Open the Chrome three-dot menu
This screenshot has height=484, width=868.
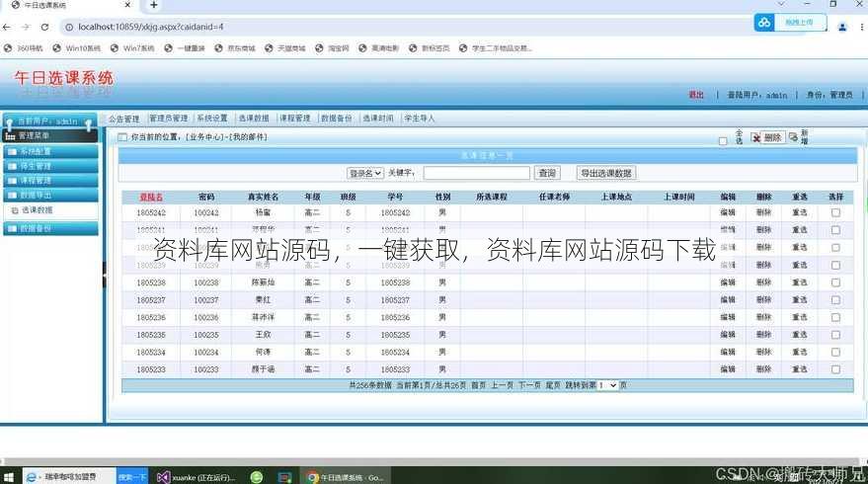(x=862, y=27)
